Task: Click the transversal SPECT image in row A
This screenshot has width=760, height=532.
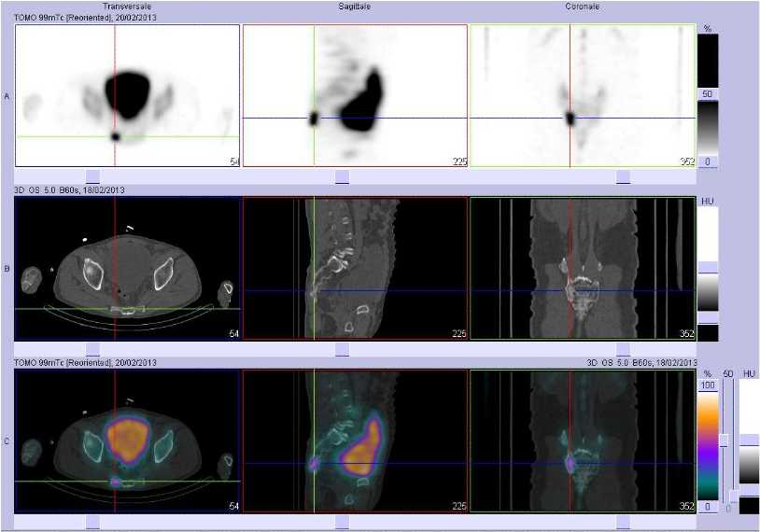Action: [x=128, y=95]
